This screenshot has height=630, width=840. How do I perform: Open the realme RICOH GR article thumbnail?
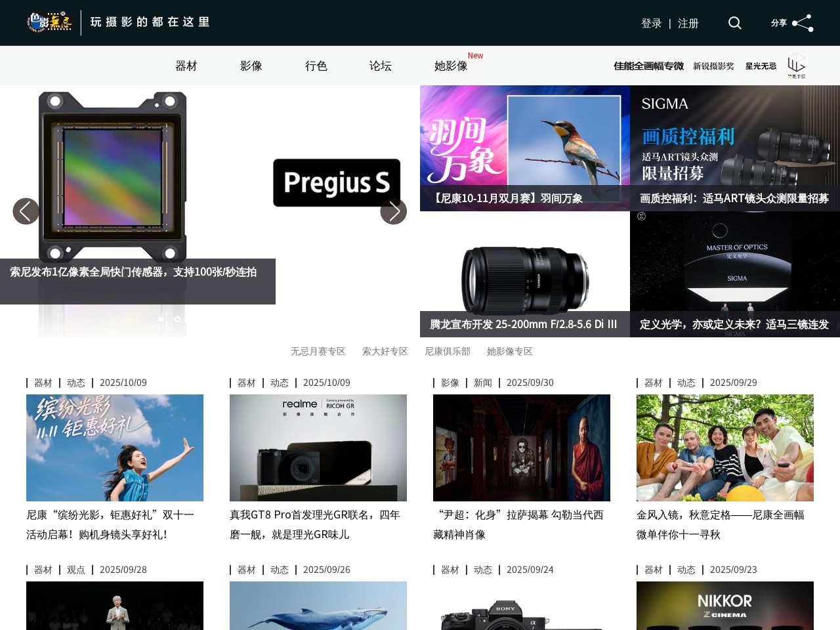pos(318,448)
